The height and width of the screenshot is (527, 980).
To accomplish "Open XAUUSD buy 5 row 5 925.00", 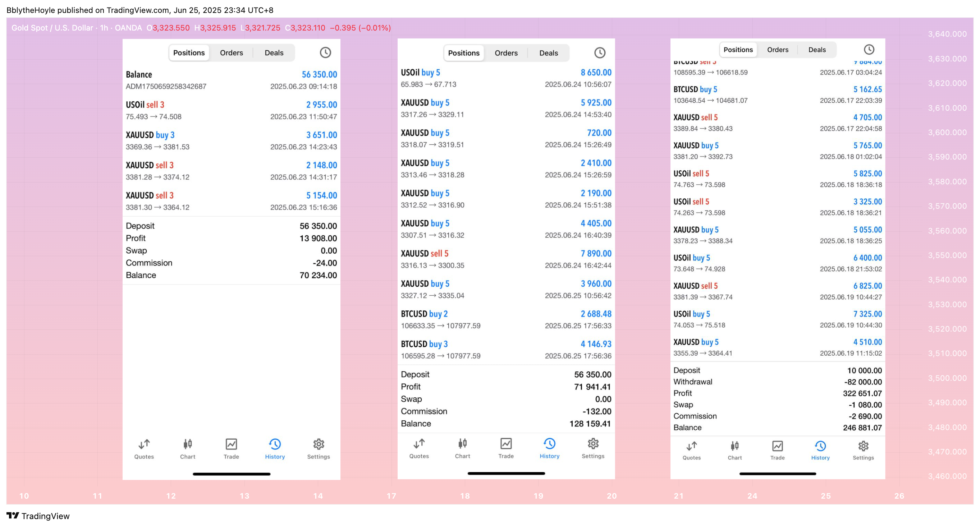I will [506, 108].
